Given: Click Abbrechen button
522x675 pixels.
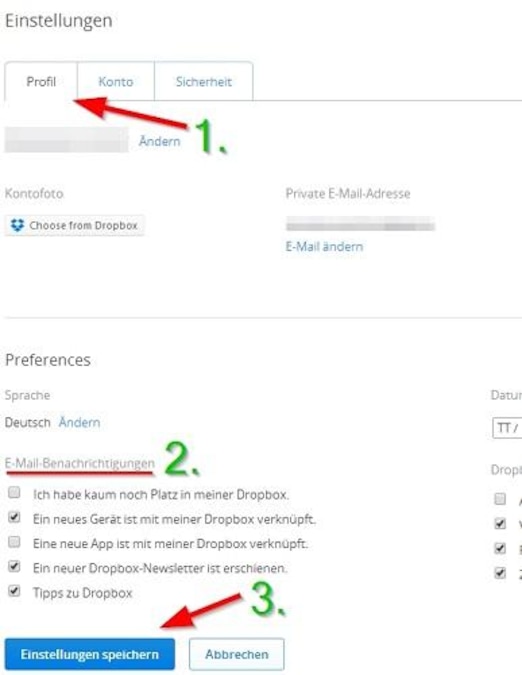Looking at the screenshot, I should (x=237, y=654).
